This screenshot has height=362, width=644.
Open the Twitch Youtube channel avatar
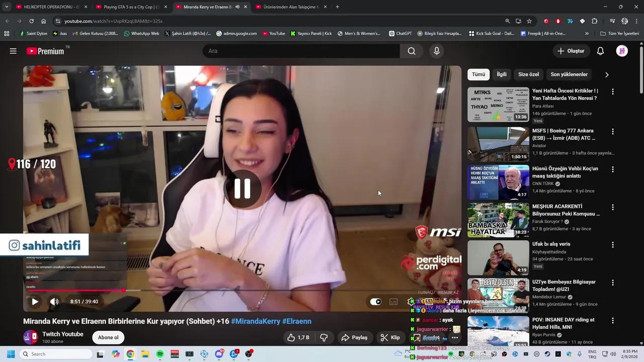click(x=30, y=337)
